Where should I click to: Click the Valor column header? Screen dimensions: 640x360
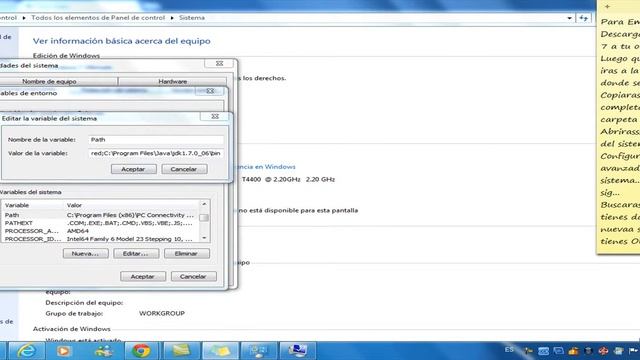coord(131,205)
